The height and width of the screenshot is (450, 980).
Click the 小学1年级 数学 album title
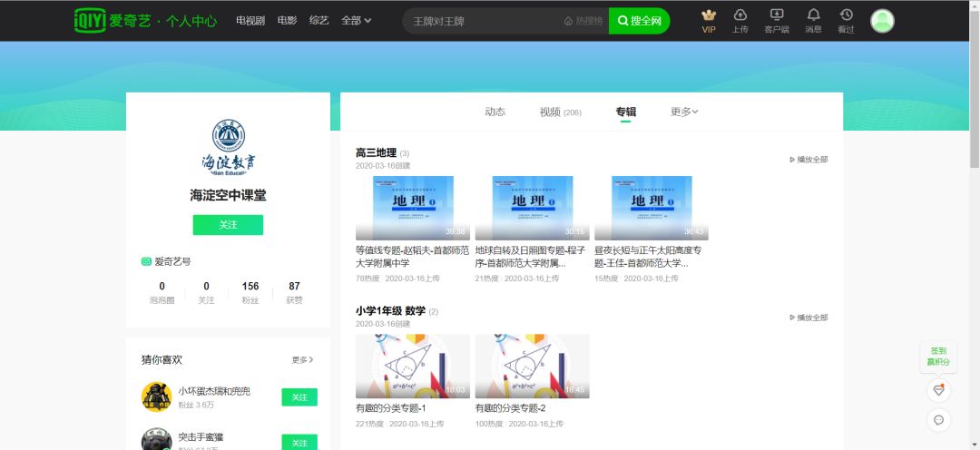click(390, 310)
